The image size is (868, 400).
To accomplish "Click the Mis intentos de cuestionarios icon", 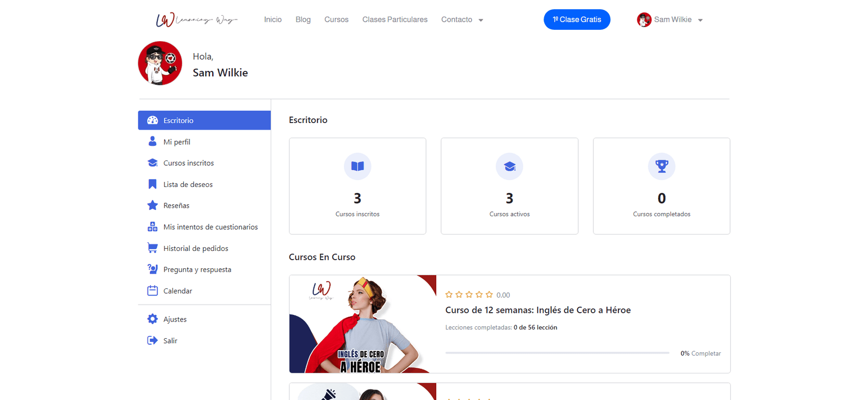I will [152, 227].
